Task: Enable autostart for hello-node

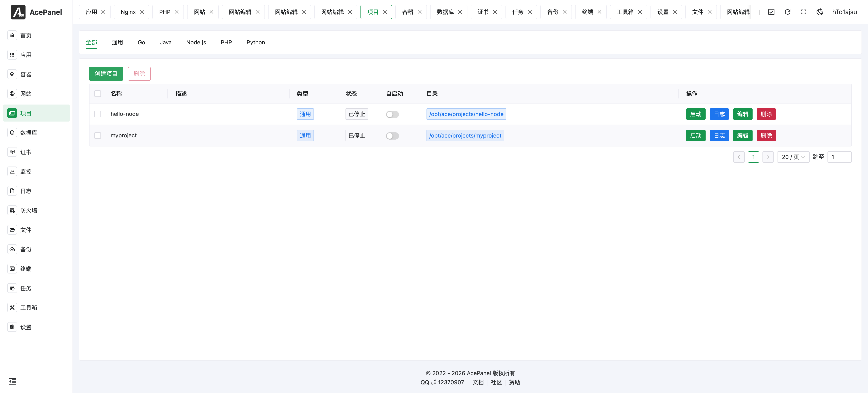Action: click(x=392, y=115)
